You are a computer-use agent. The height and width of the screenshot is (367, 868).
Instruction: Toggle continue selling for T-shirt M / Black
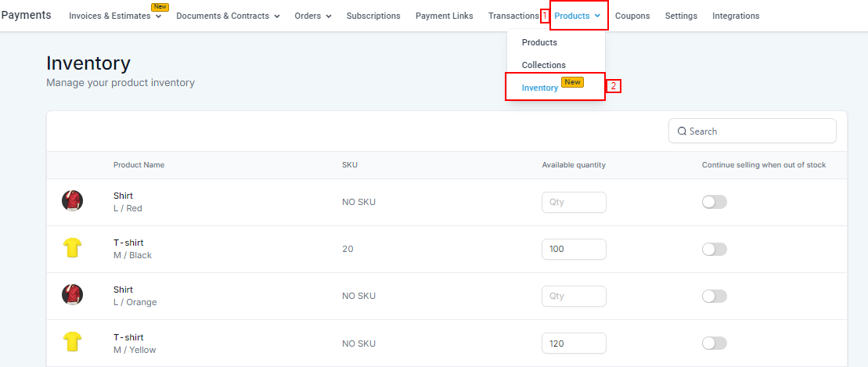pos(714,249)
